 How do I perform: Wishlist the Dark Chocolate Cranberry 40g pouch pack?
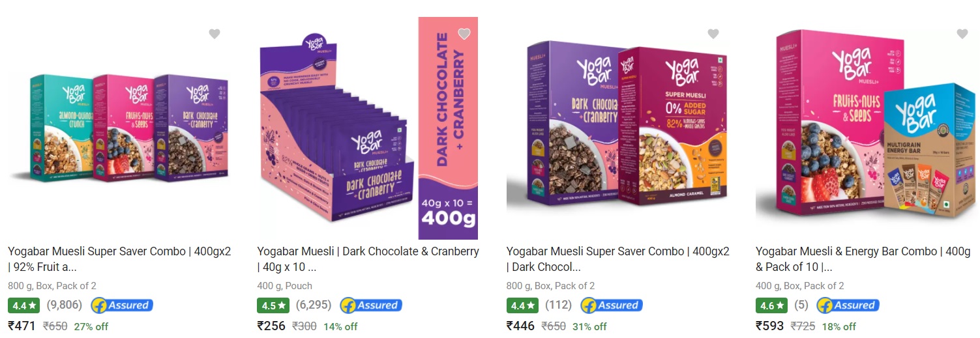464,34
